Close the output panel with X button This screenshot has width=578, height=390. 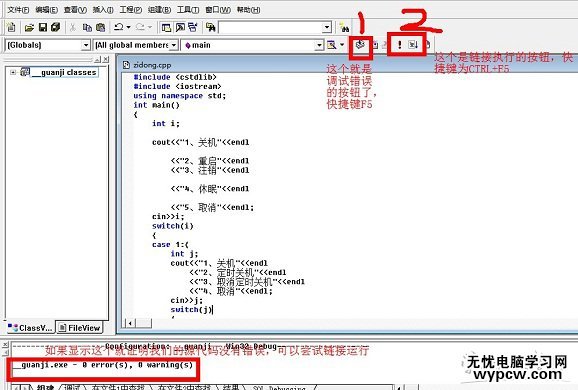click(5, 344)
